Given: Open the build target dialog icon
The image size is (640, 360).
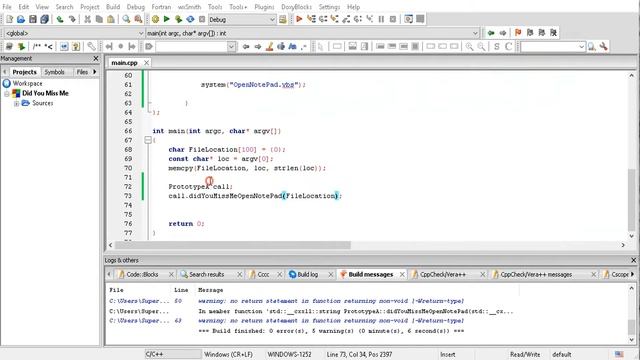Looking at the screenshot, I should 282,19.
